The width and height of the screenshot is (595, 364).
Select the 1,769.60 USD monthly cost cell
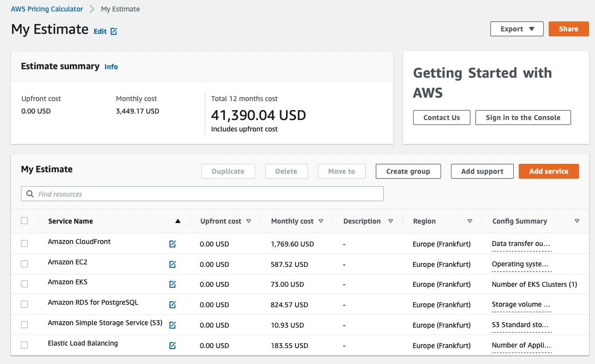[292, 244]
